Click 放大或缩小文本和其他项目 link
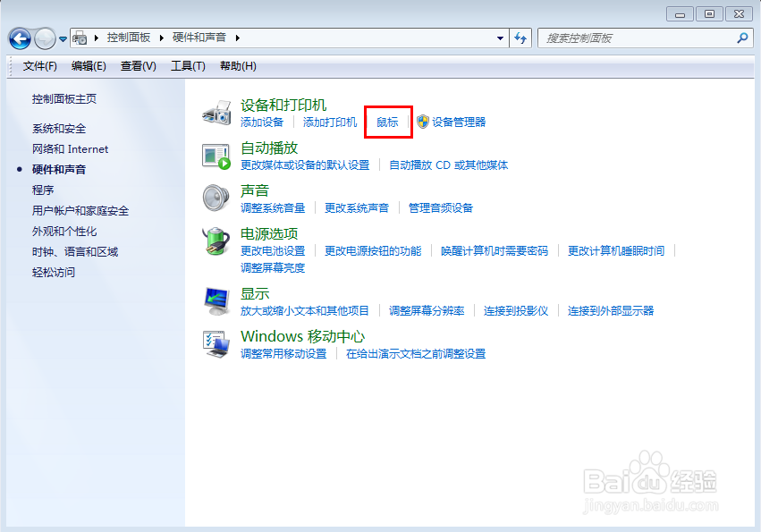Screen dimensions: 761x532 (x=305, y=310)
